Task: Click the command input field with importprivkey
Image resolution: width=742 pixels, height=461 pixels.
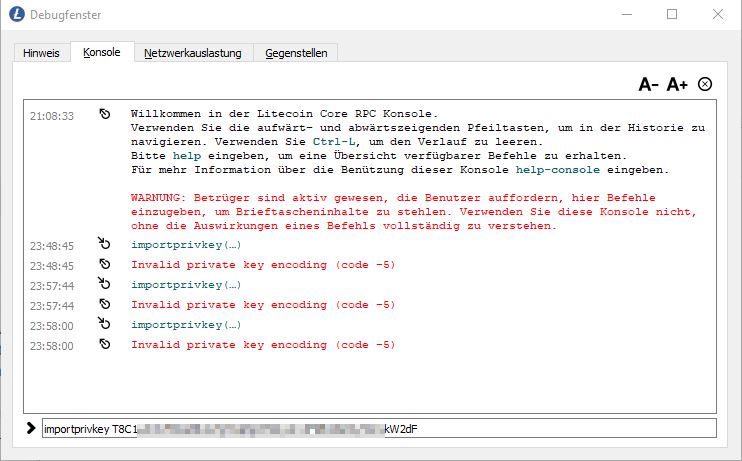Action: coord(379,428)
